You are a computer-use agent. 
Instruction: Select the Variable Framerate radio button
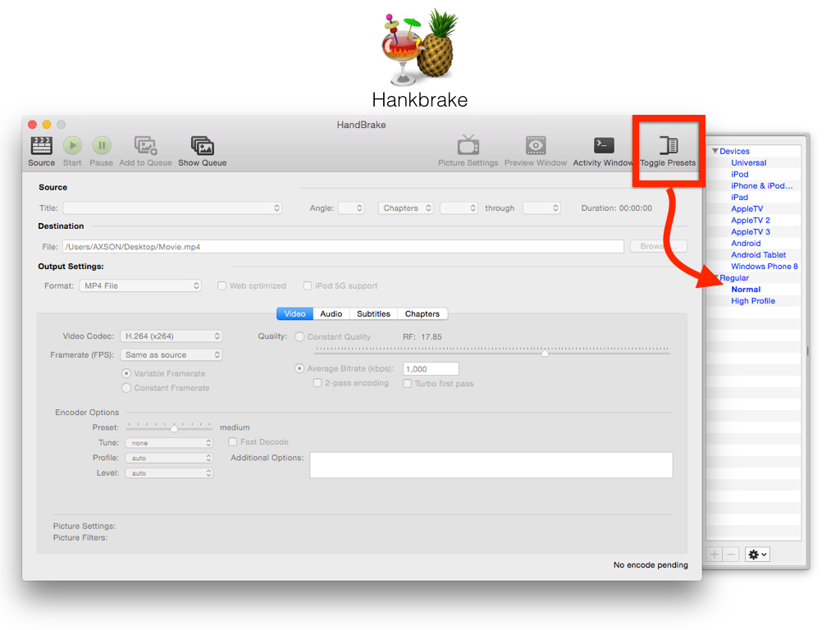tap(126, 373)
